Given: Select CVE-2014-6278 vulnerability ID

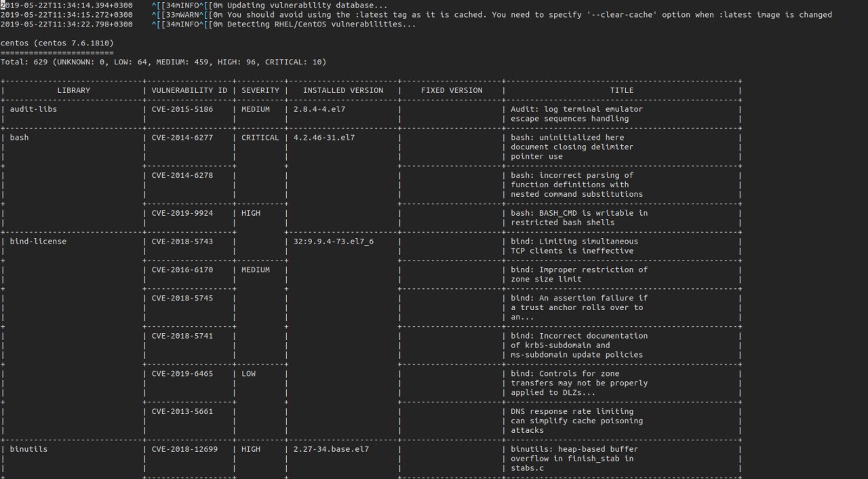Looking at the screenshot, I should click(182, 175).
